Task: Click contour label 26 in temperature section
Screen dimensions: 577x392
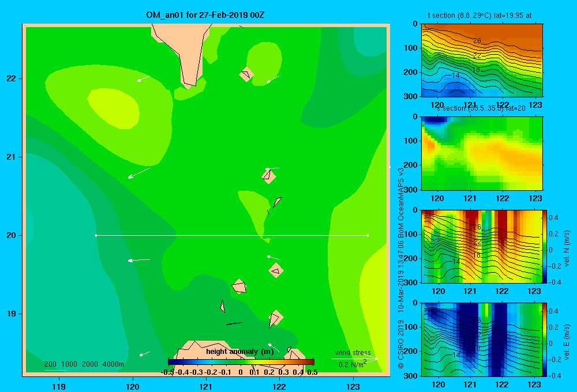Action: tap(477, 41)
